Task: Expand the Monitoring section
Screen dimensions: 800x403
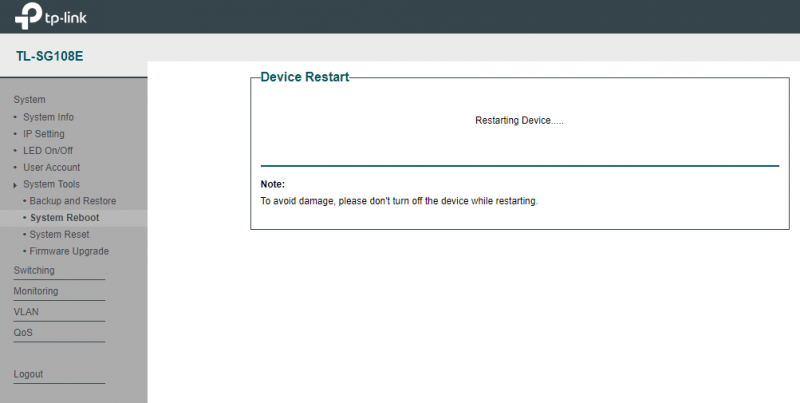Action: click(x=36, y=292)
